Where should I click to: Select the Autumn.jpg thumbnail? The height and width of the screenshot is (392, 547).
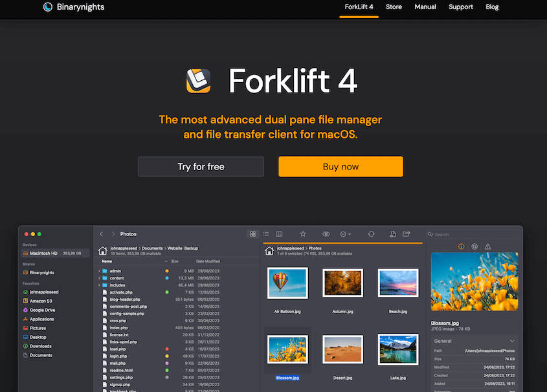(342, 283)
